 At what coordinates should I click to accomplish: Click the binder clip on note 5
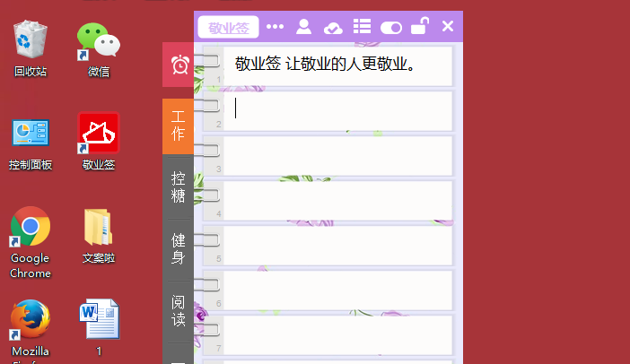(207, 240)
